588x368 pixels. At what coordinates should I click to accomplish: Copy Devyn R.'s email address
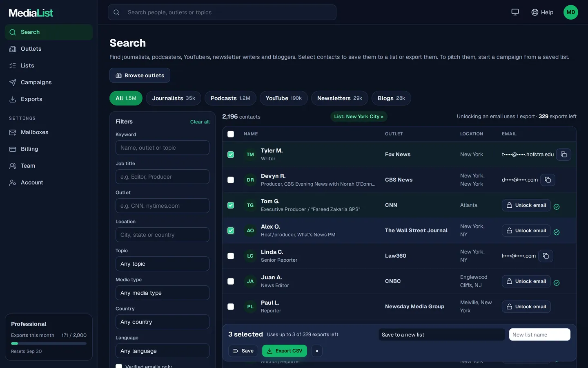[548, 180]
